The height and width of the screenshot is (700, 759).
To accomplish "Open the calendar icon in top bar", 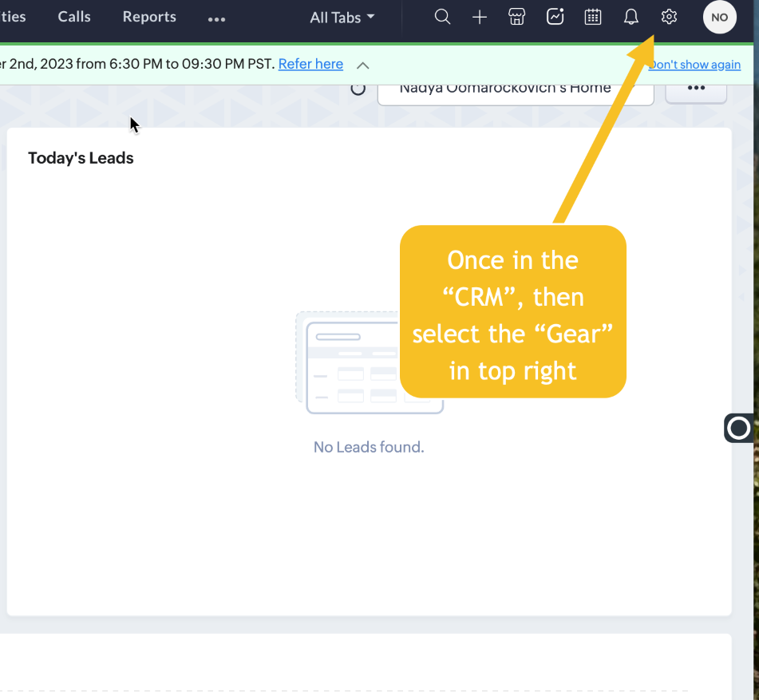I will 593,17.
